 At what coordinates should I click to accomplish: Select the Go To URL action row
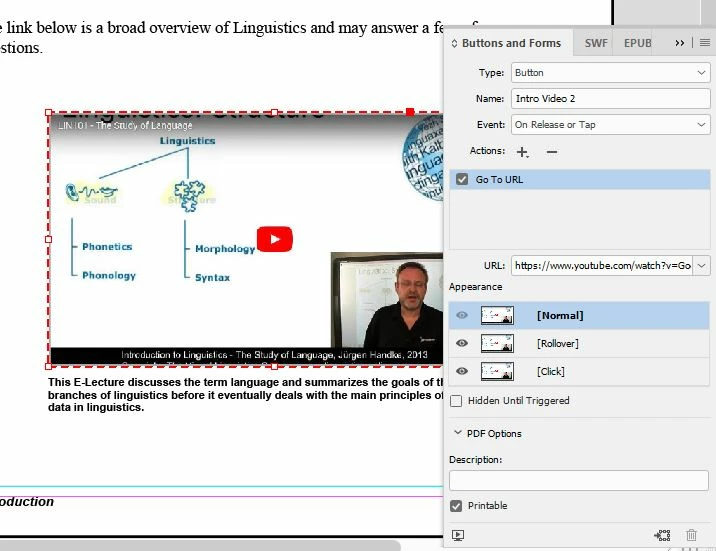[579, 179]
